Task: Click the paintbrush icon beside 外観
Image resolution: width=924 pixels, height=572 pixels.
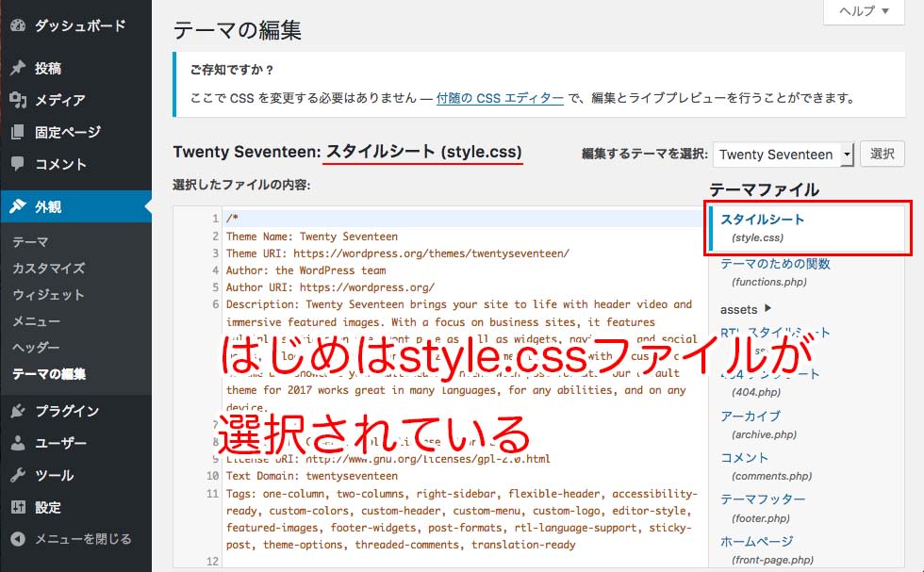Action: [x=18, y=206]
